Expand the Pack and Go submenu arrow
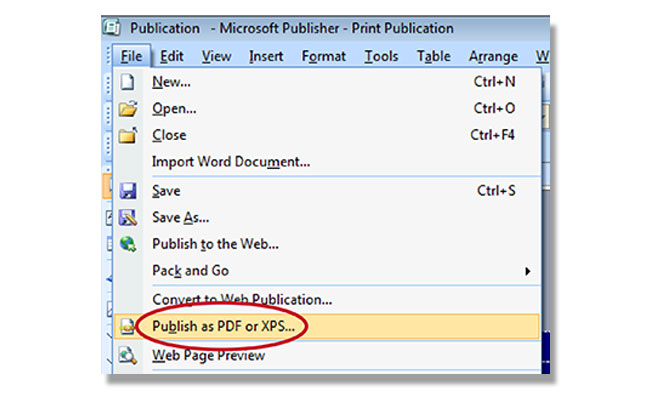The width and height of the screenshot is (650, 400). click(527, 271)
